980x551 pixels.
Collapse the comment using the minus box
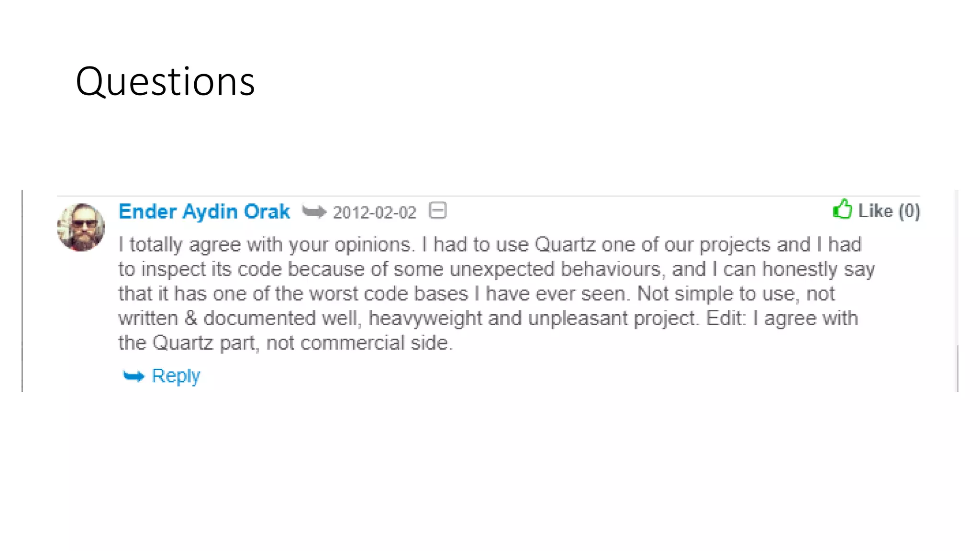tap(438, 210)
